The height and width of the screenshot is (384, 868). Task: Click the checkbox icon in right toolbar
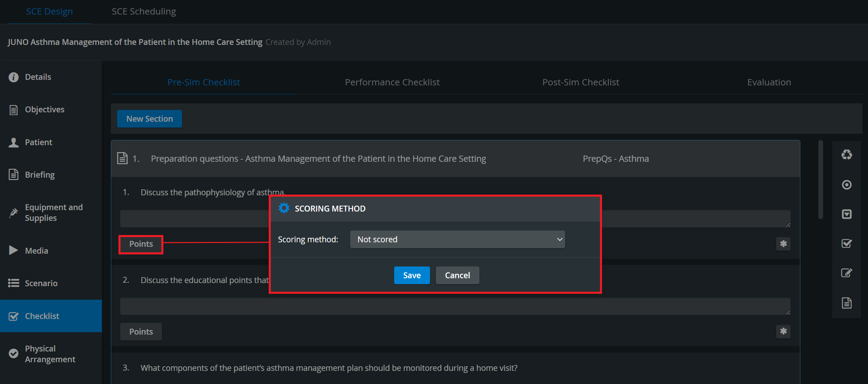pyautogui.click(x=847, y=243)
